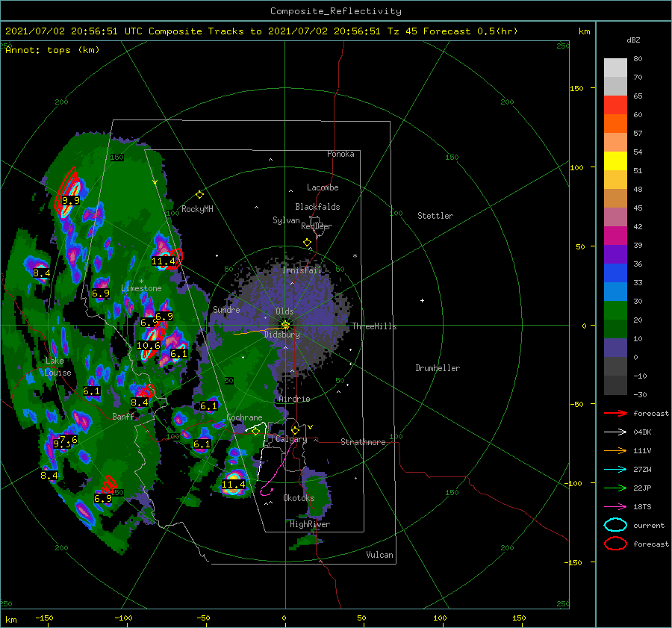Click the ThreeHills town label

pos(374,326)
